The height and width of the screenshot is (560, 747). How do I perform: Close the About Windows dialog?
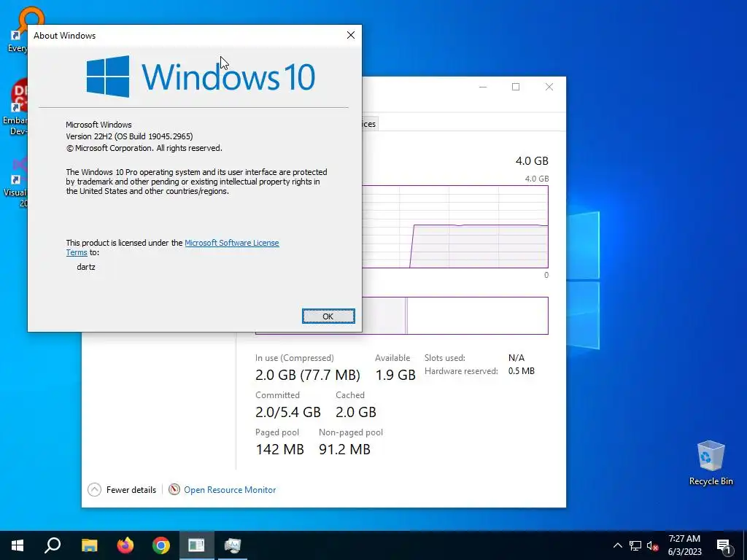click(351, 35)
